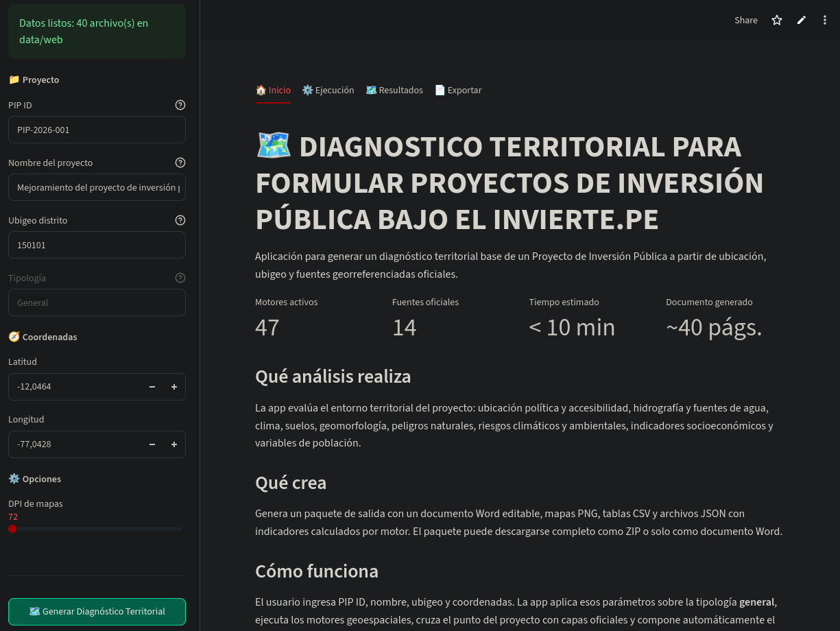Viewport: 840px width, 631px height.
Task: Click the Tipología General field
Action: pos(97,302)
